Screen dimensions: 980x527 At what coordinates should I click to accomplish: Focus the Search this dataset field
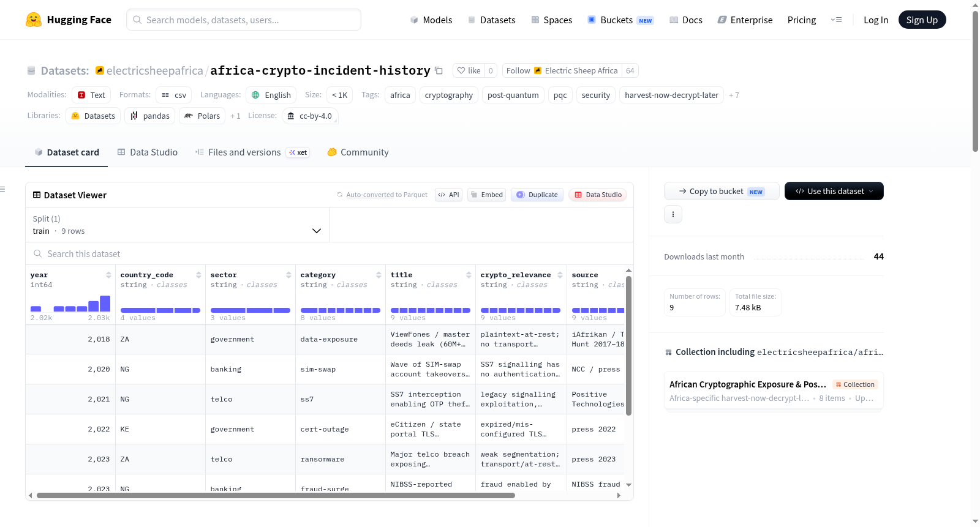point(330,253)
